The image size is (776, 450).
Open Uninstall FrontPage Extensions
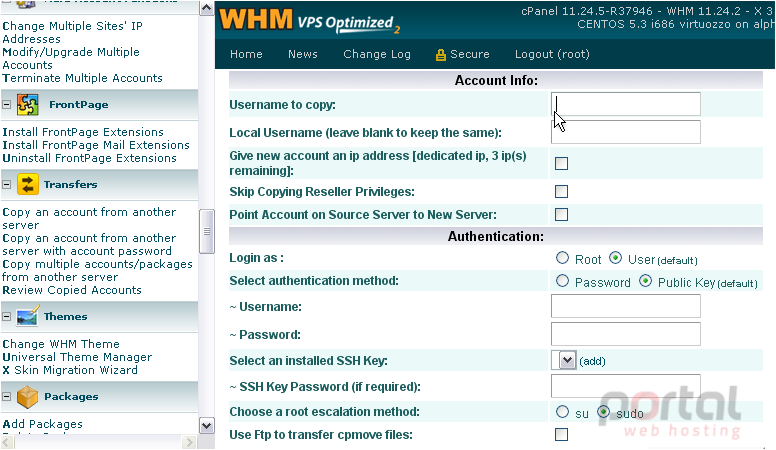point(89,158)
